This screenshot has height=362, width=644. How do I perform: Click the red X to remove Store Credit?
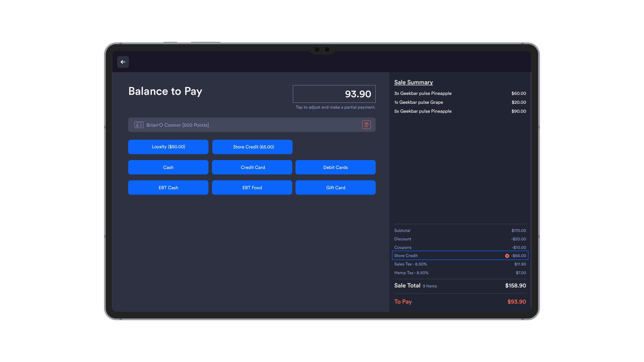tap(507, 256)
